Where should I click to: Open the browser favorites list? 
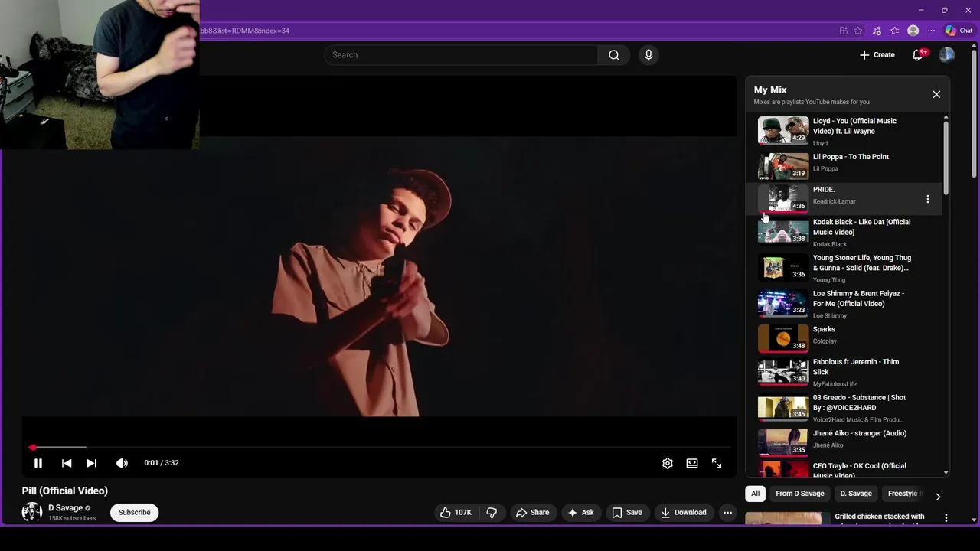[x=894, y=31]
